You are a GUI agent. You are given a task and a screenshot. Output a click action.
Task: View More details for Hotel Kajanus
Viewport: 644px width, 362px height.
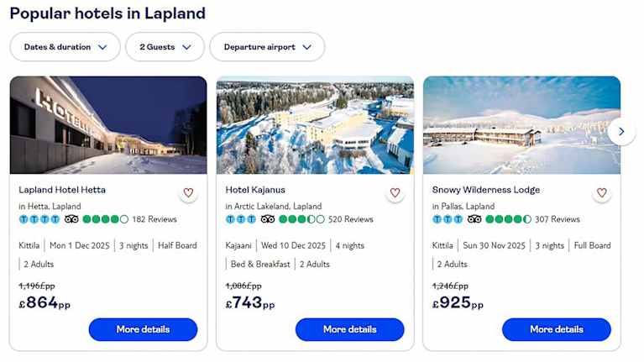pyautogui.click(x=349, y=329)
